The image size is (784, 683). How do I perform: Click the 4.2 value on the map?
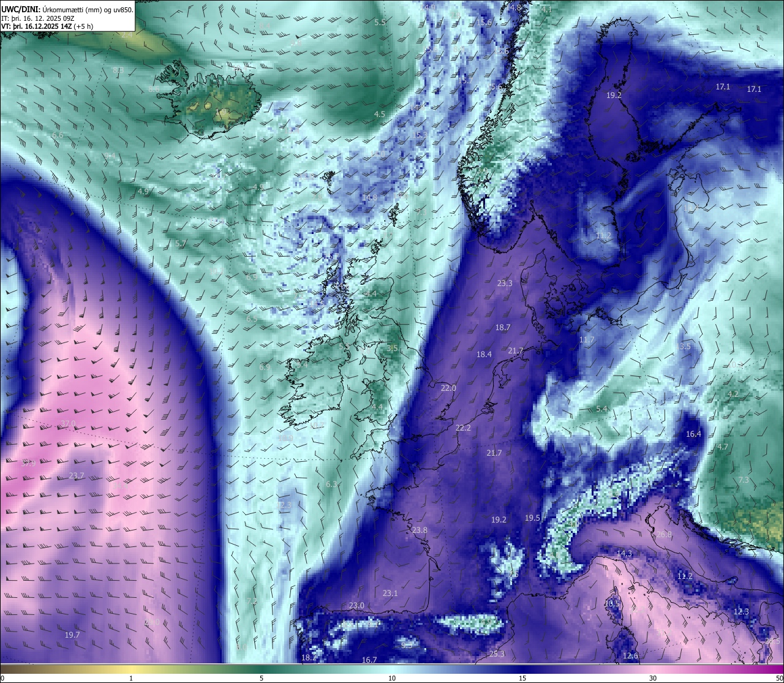tap(733, 394)
